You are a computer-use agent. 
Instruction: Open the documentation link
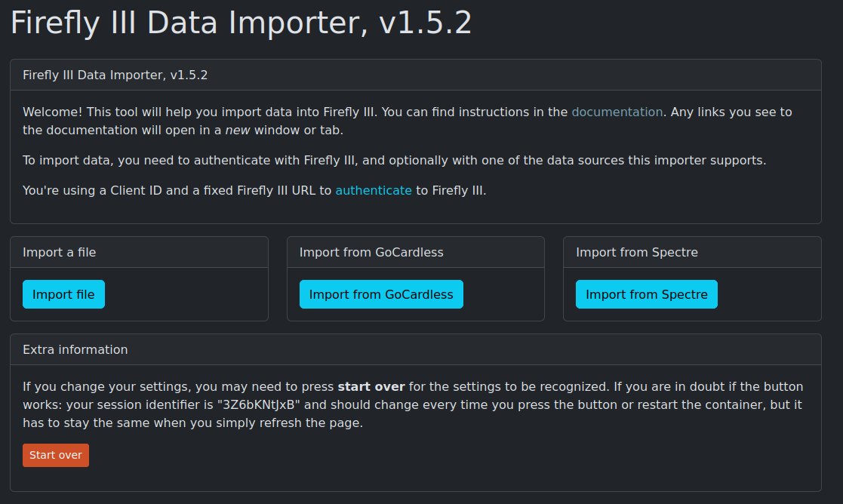[617, 112]
